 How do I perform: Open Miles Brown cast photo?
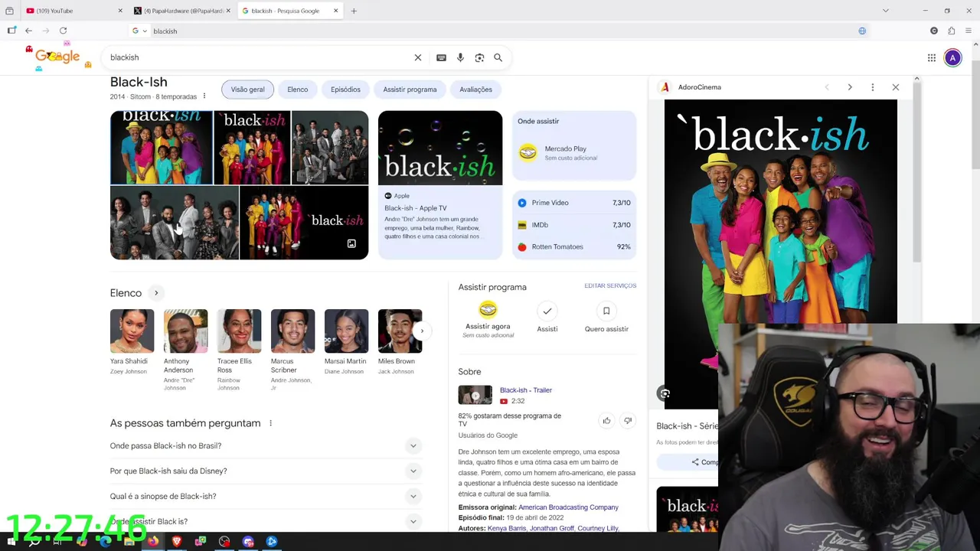click(x=400, y=331)
